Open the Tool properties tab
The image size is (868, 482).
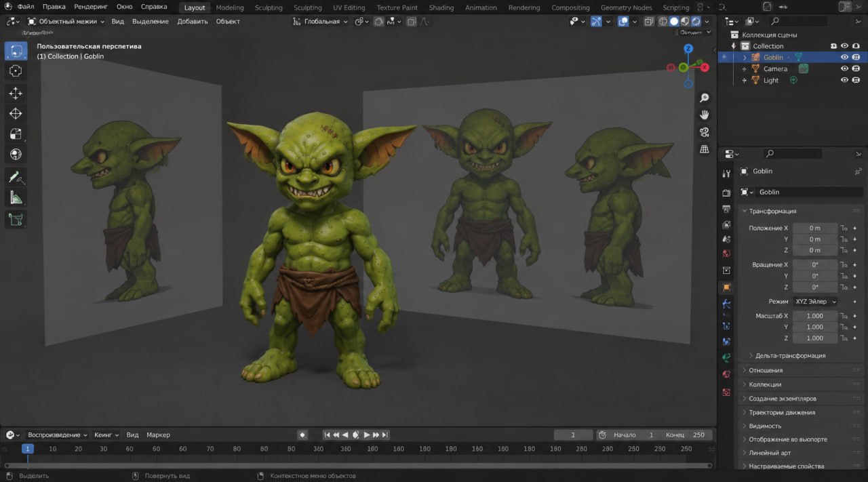tap(726, 174)
